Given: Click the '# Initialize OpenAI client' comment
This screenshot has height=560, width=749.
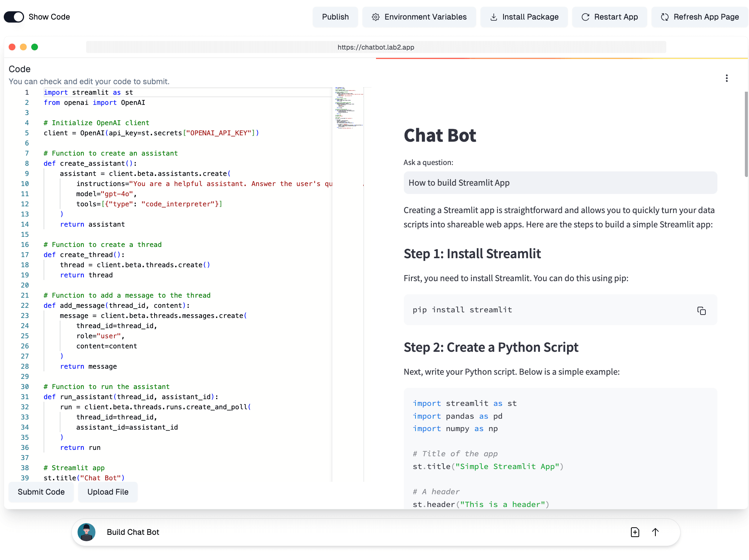Looking at the screenshot, I should [96, 123].
